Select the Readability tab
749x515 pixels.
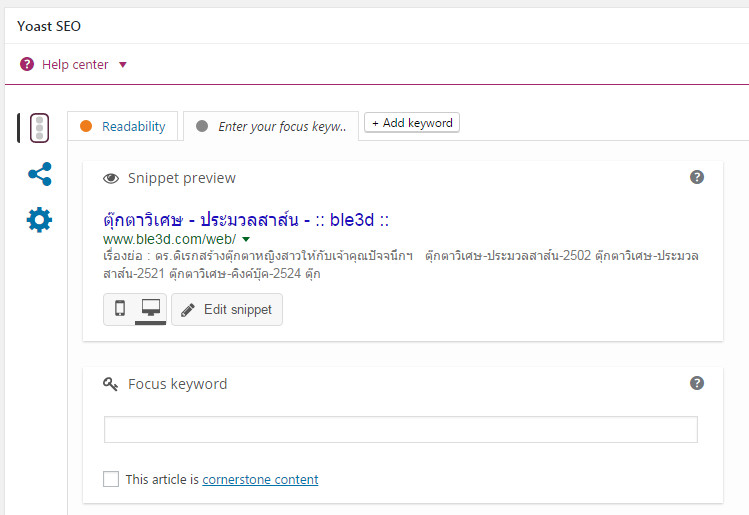(123, 126)
